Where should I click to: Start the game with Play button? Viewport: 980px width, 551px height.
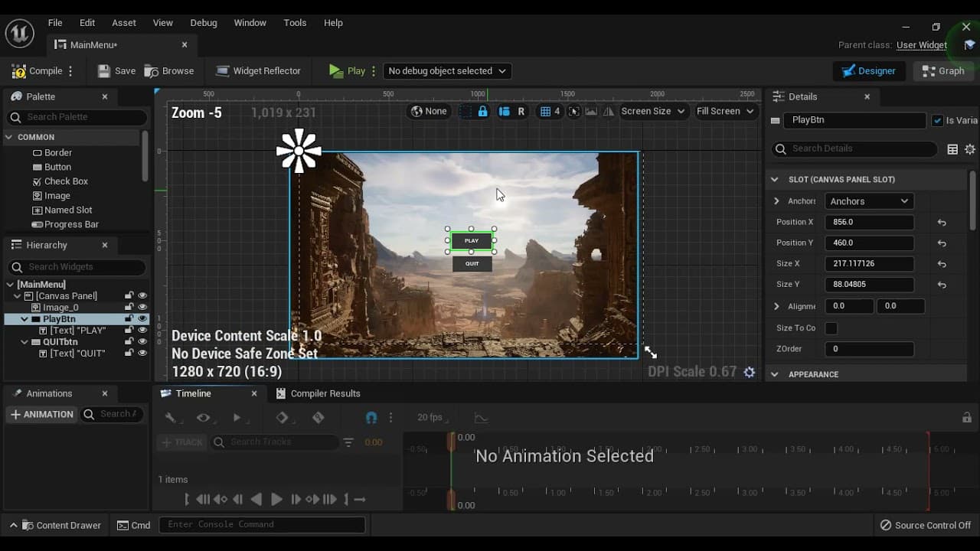[x=347, y=71]
